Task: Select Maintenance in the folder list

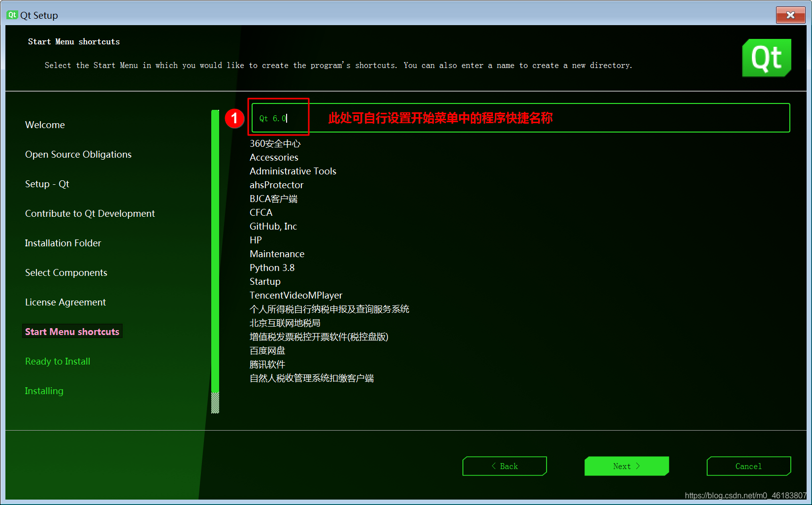Action: point(277,254)
